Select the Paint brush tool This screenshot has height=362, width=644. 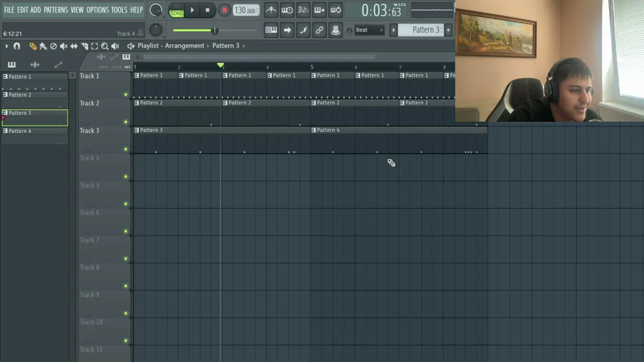click(43, 46)
